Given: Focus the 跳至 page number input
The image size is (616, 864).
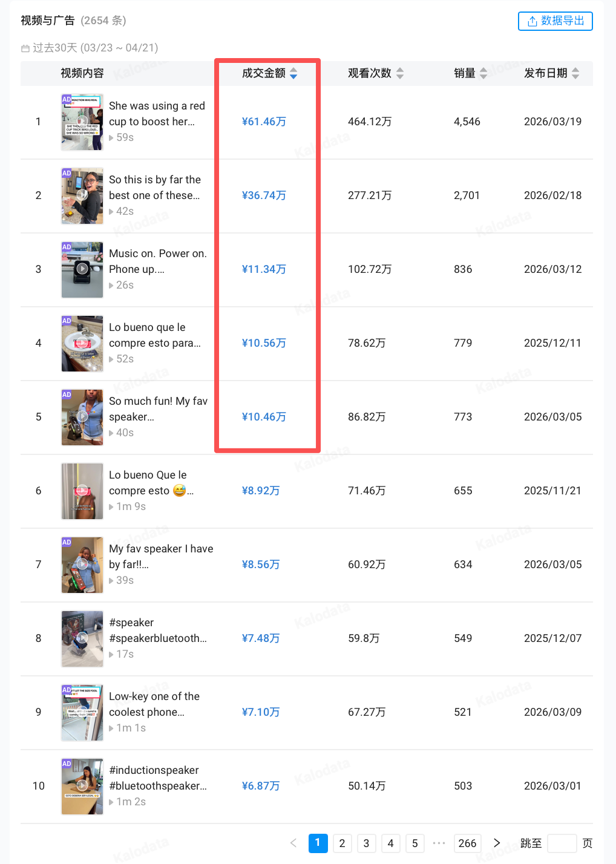Looking at the screenshot, I should (562, 843).
